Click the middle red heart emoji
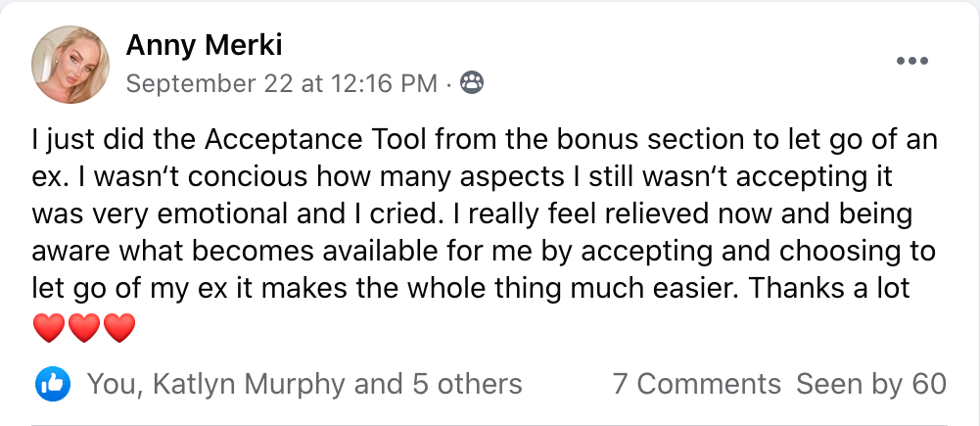 (83, 329)
